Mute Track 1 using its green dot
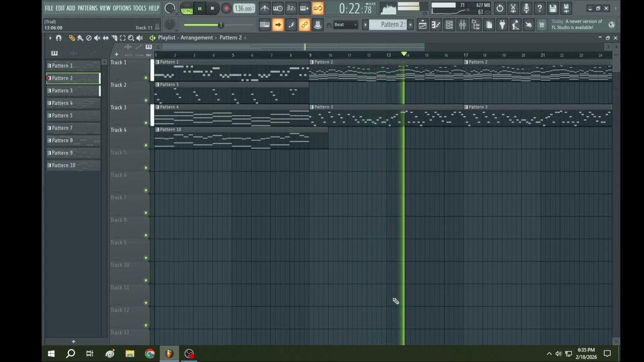The width and height of the screenshot is (644, 362). pyautogui.click(x=146, y=78)
